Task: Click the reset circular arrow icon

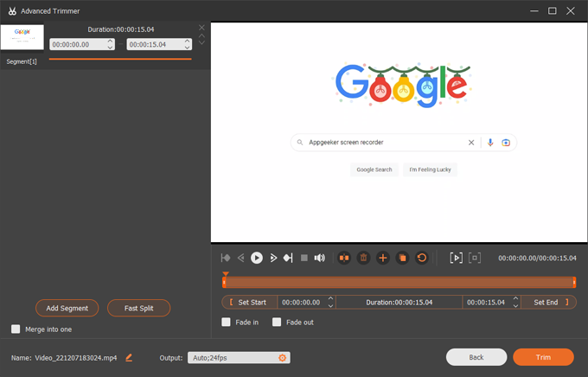Action: click(422, 258)
